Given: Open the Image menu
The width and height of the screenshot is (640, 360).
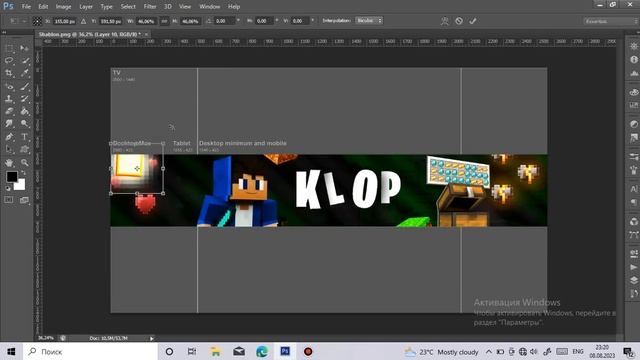Looking at the screenshot, I should coord(63,7).
